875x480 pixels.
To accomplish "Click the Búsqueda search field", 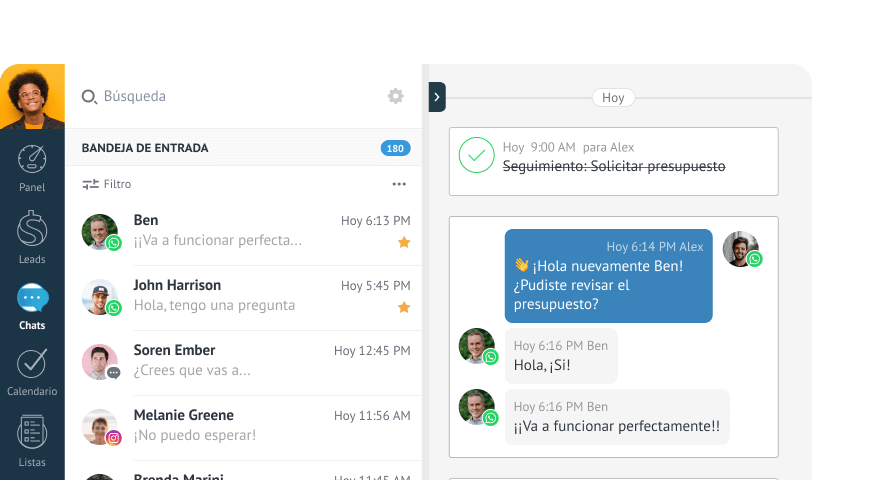I will pyautogui.click(x=232, y=97).
